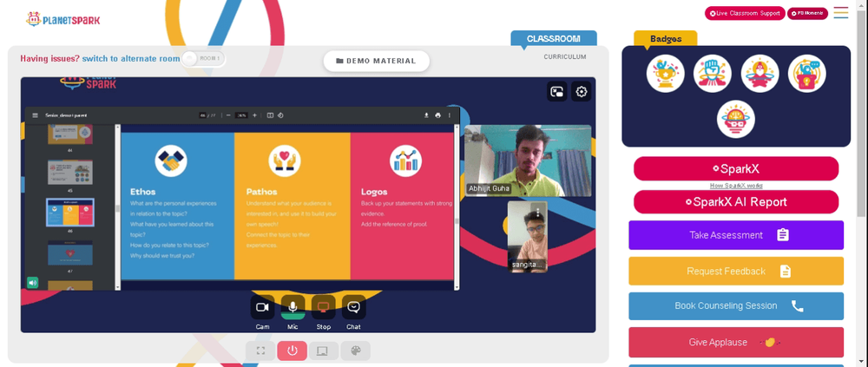The height and width of the screenshot is (367, 868).
Task: Toggle the Cam camera button
Action: (x=262, y=307)
